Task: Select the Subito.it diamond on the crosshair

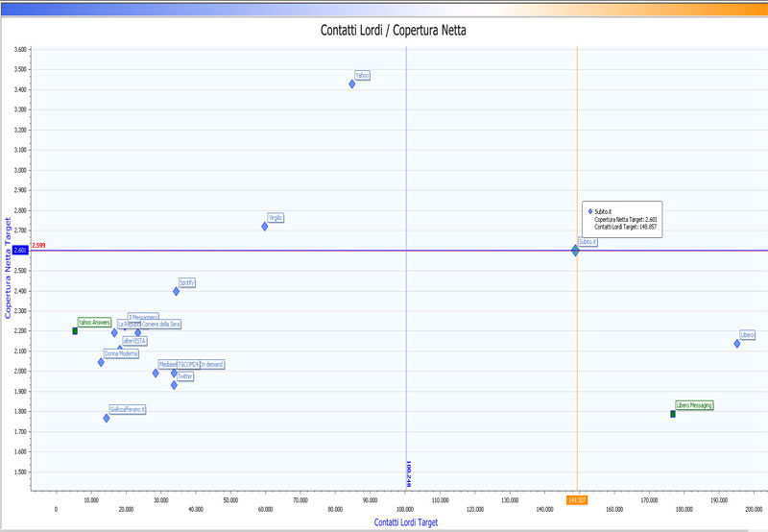Action: point(575,251)
